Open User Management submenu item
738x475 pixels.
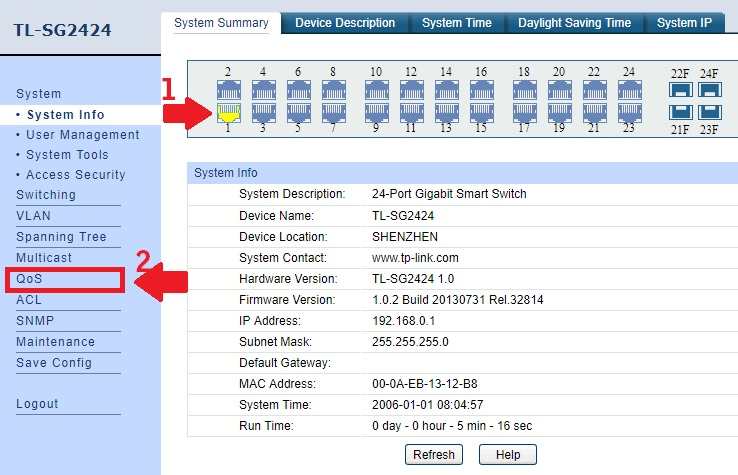click(82, 135)
